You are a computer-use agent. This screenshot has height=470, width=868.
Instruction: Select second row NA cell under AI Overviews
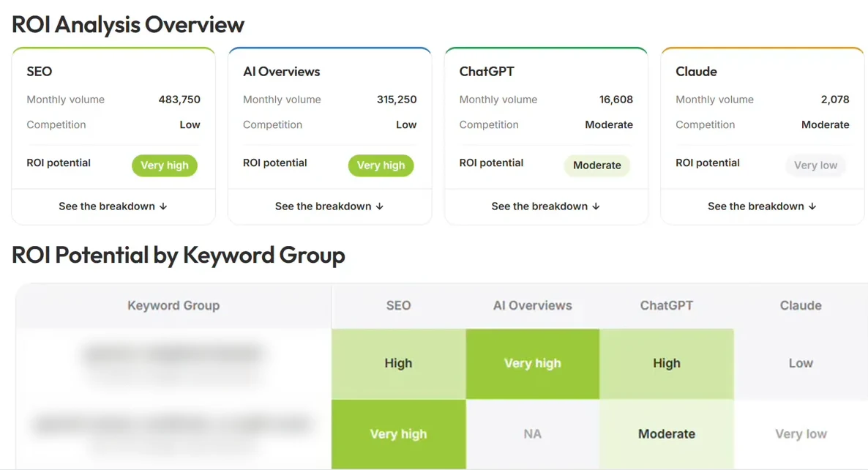point(533,434)
